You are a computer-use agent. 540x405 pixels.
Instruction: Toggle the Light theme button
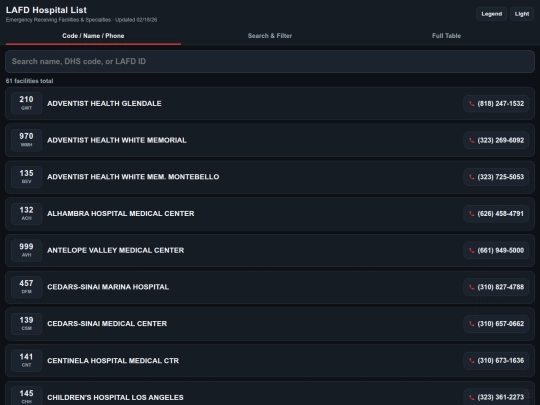pos(522,14)
